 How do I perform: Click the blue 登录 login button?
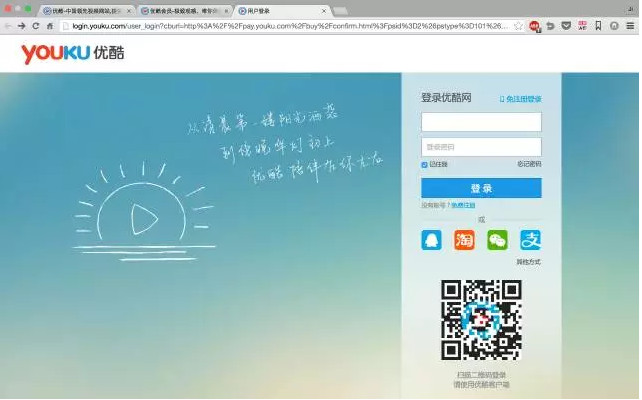[x=481, y=188]
